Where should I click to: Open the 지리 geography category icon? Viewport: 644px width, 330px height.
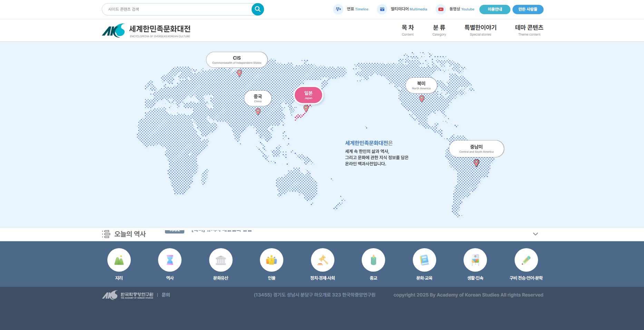click(x=119, y=260)
